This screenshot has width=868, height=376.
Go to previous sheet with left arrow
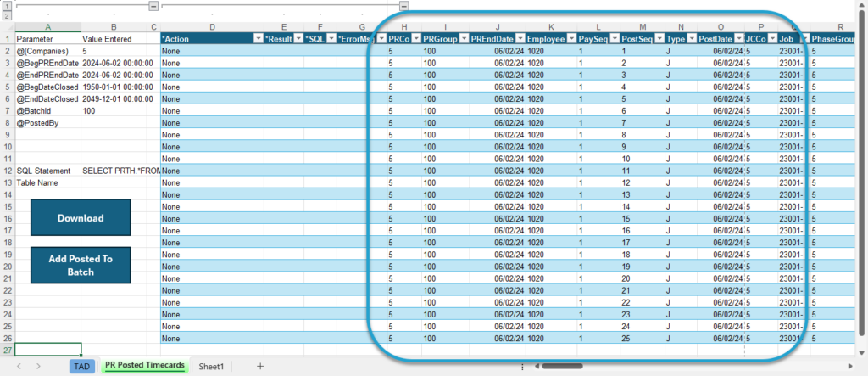pyautogui.click(x=19, y=366)
